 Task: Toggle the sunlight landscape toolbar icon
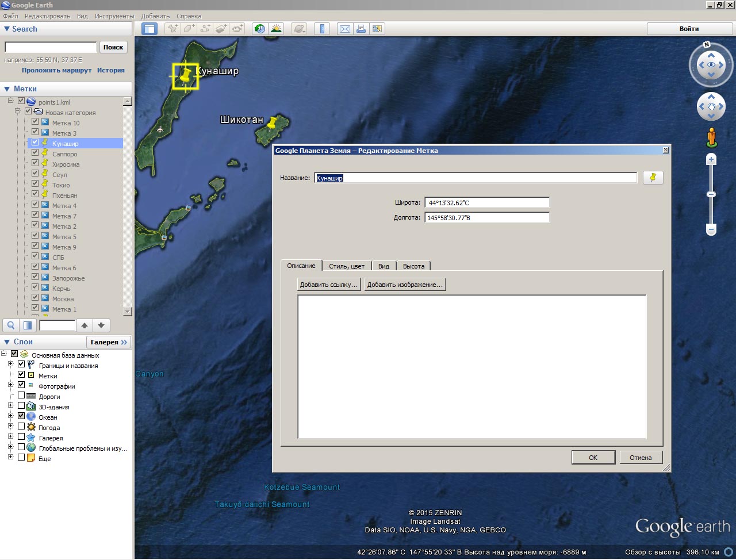(x=277, y=29)
